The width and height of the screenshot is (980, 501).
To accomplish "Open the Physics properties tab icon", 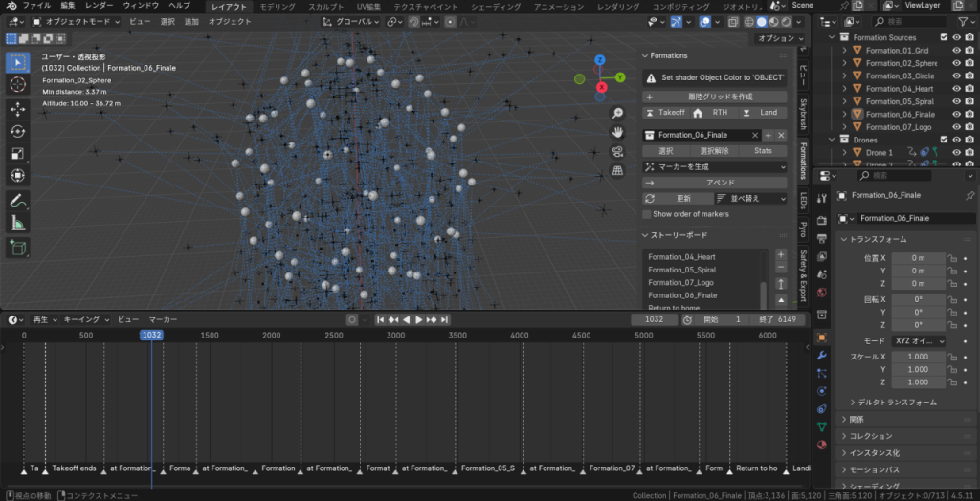I will click(x=822, y=391).
